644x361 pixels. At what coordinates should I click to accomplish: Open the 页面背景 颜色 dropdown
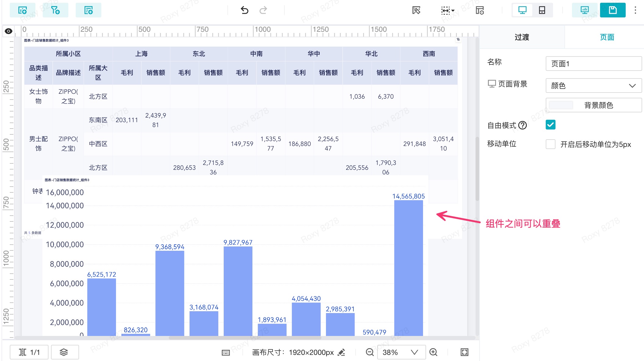point(593,86)
